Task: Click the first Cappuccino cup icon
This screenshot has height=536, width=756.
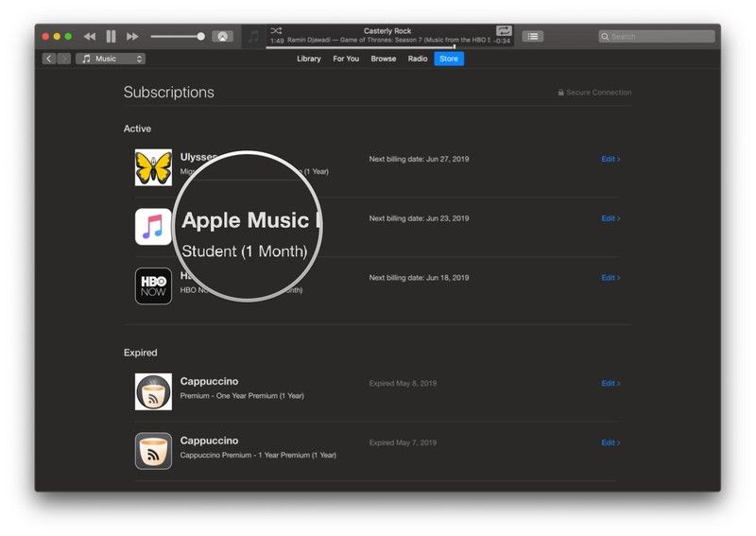Action: [153, 391]
